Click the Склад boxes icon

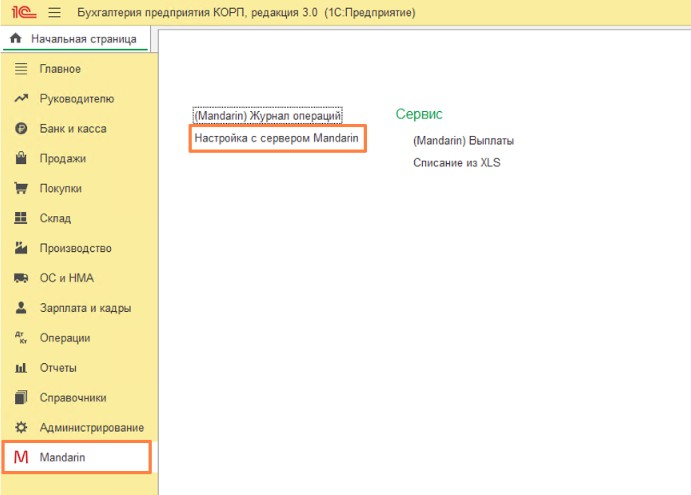[x=21, y=218]
